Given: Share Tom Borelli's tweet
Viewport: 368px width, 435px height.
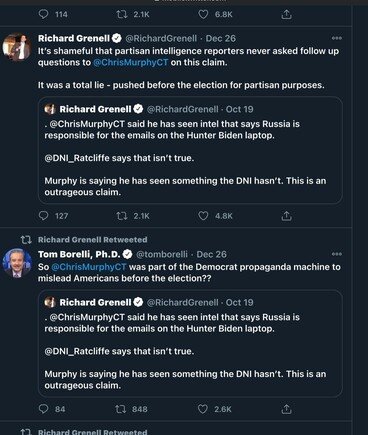Looking at the screenshot, I should (x=286, y=409).
